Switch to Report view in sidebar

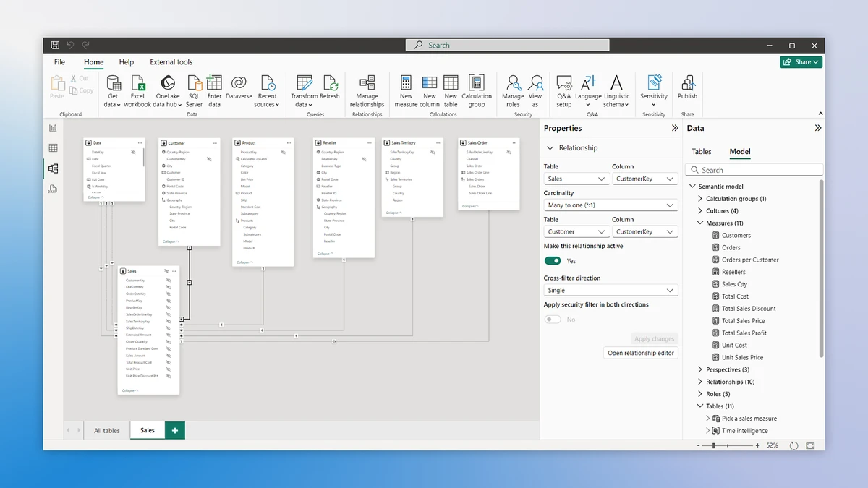pos(53,128)
